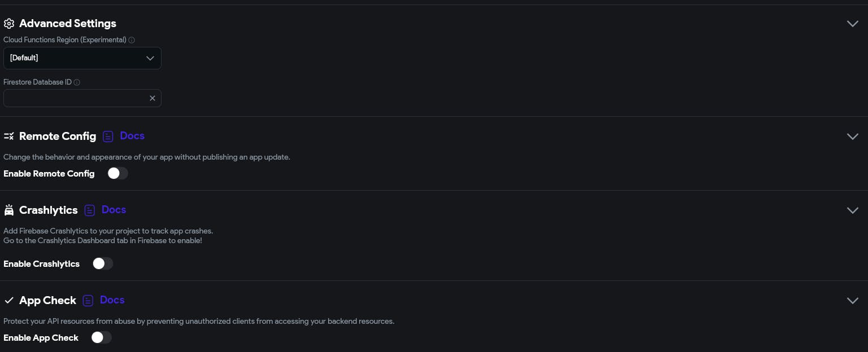Image resolution: width=868 pixels, height=352 pixels.
Task: Click the info icon beside Cloud Functions Region
Action: tap(132, 40)
